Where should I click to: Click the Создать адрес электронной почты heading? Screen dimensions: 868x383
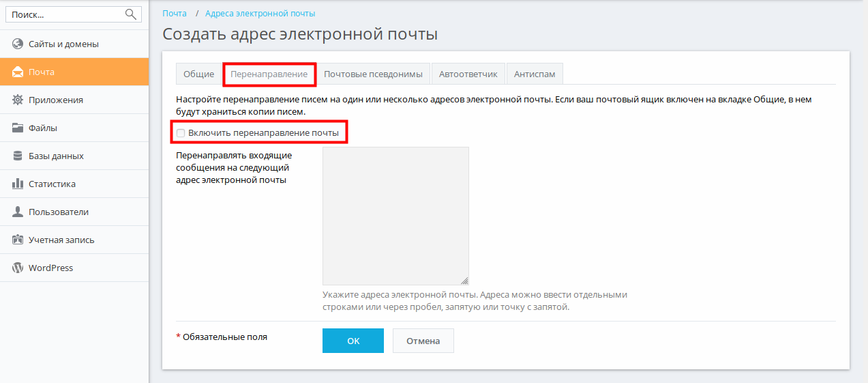[300, 34]
